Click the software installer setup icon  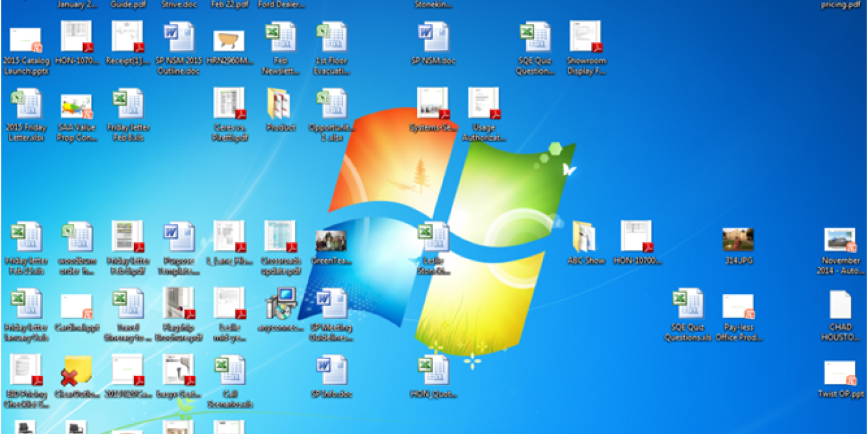point(280,303)
